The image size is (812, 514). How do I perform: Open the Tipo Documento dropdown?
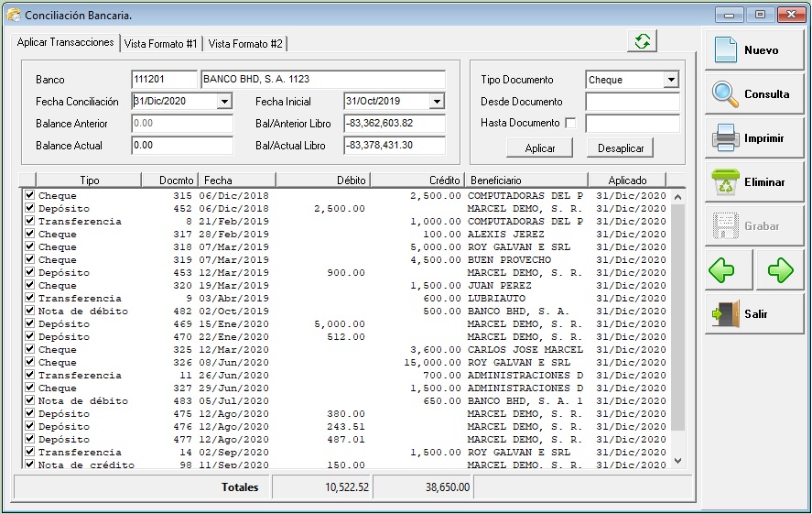click(671, 80)
